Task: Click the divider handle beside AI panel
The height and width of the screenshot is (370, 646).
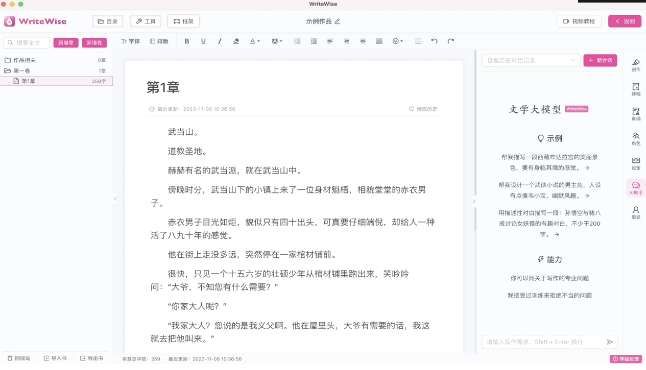Action: [474, 201]
